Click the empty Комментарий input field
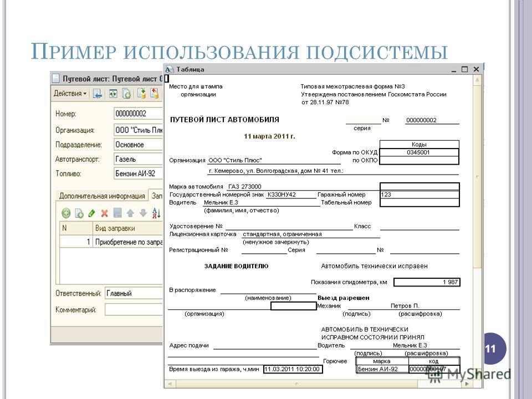 [134, 310]
